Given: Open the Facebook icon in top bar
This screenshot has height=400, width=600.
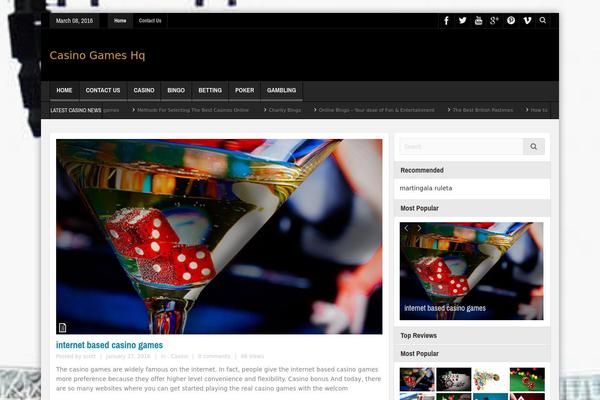Looking at the screenshot, I should click(x=446, y=21).
